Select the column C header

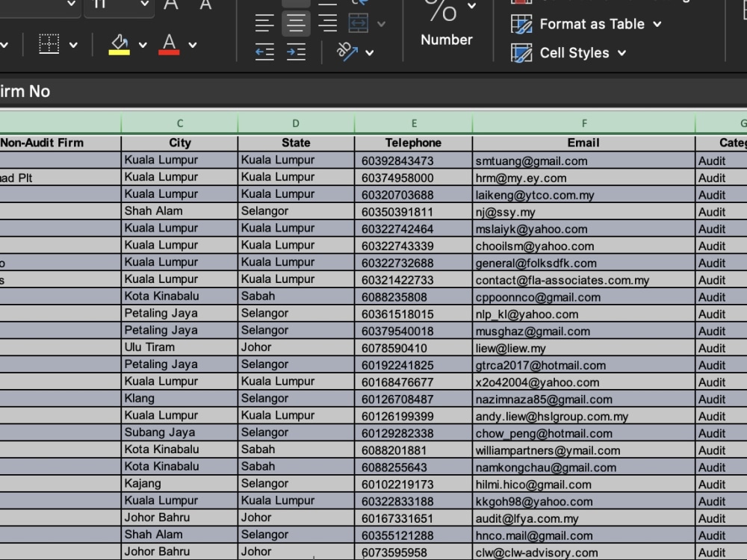click(179, 122)
